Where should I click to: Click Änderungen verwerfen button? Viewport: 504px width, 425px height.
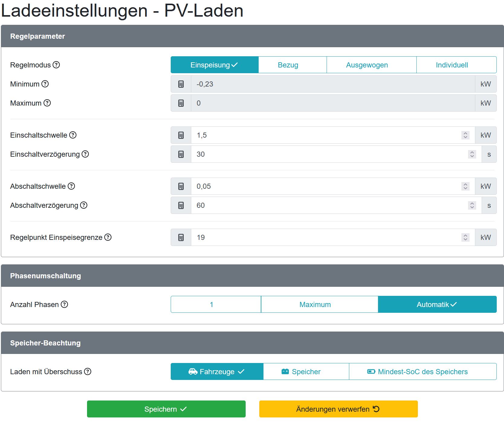[338, 409]
